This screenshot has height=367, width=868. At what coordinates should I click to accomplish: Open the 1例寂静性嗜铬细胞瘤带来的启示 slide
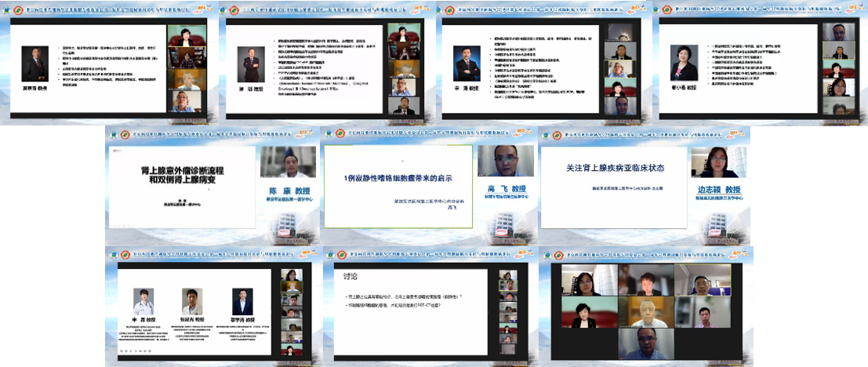coord(399,176)
